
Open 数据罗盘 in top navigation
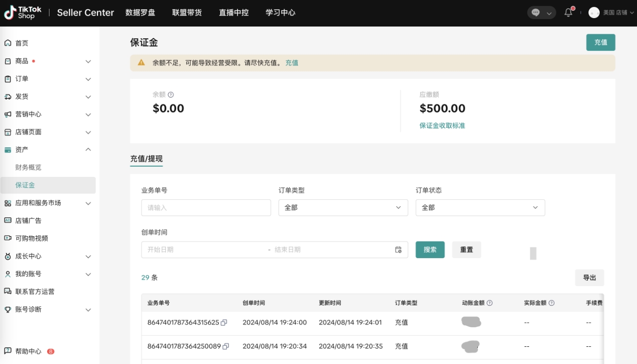pyautogui.click(x=140, y=13)
